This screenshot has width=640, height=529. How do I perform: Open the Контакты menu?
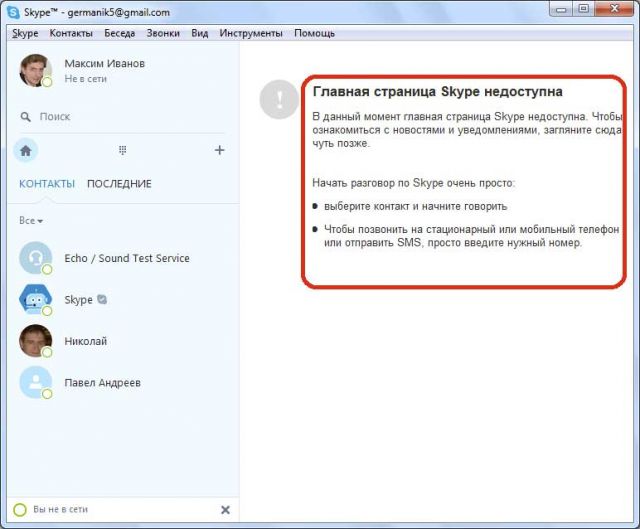(x=71, y=33)
